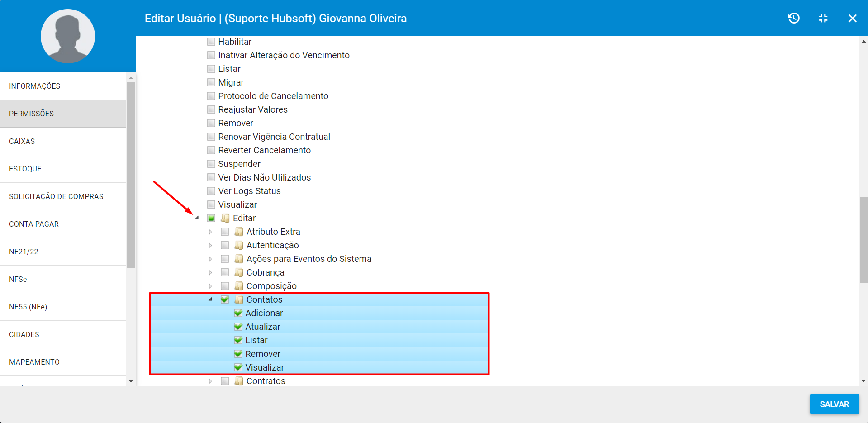Viewport: 868px width, 423px height.
Task: Expand the Contratos node
Action: [210, 381]
